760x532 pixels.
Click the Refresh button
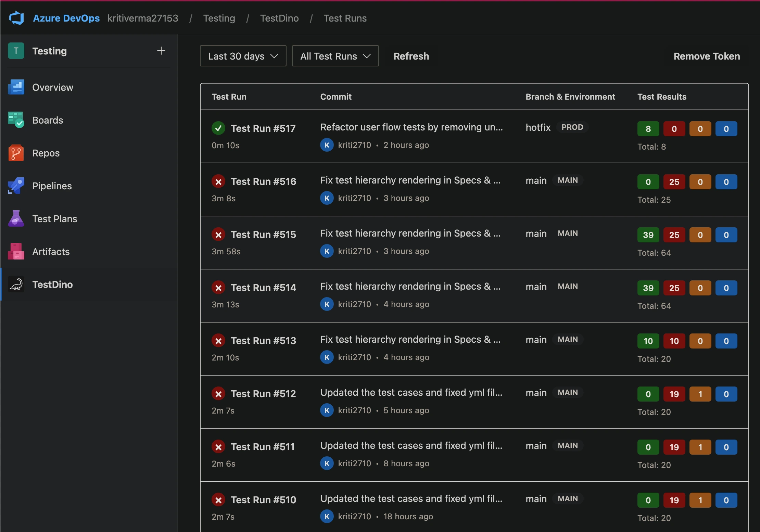coord(411,56)
